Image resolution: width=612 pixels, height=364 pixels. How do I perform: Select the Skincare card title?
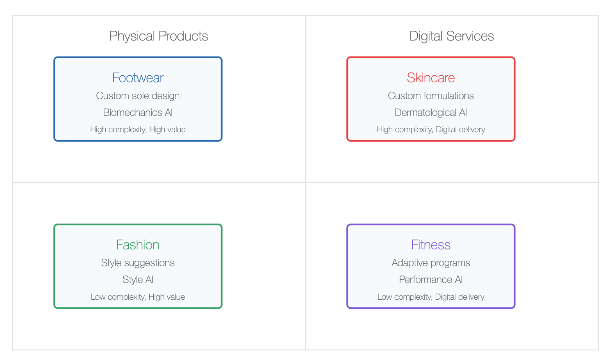(x=431, y=78)
